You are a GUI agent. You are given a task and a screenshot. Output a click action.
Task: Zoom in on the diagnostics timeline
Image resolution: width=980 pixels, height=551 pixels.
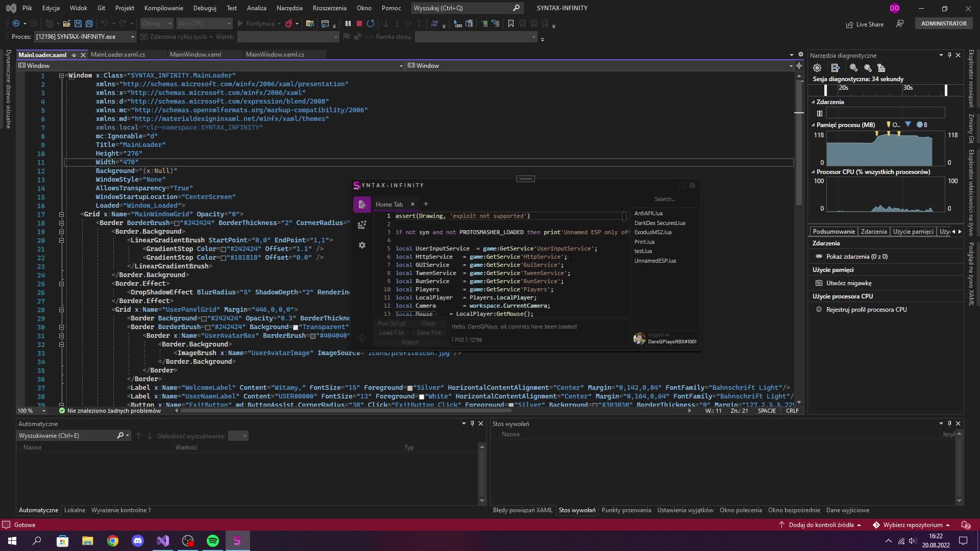(853, 67)
